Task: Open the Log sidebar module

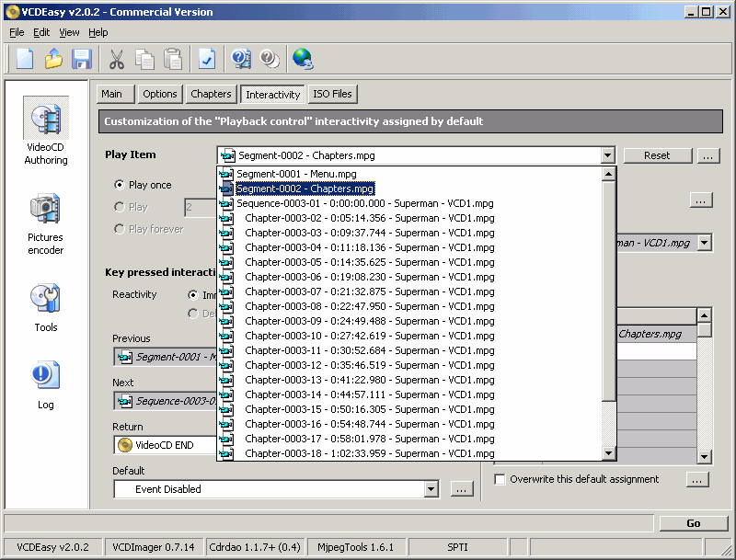Action: [x=45, y=383]
